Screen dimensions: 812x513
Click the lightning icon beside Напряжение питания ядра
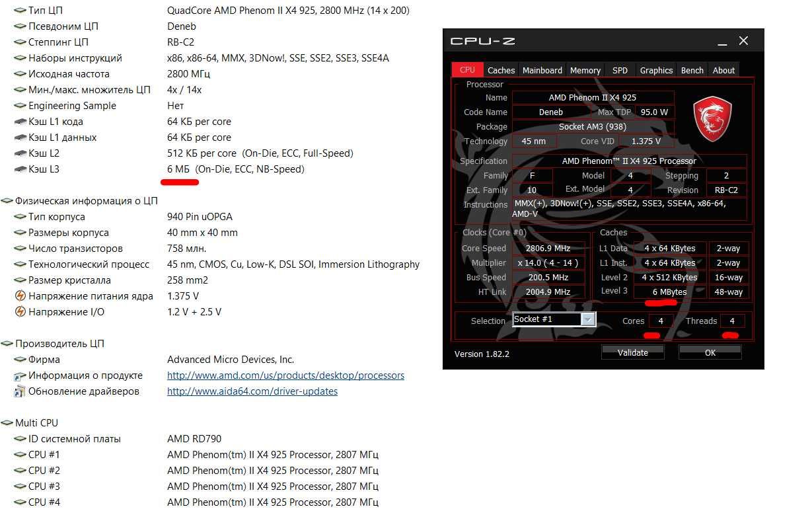tap(20, 296)
